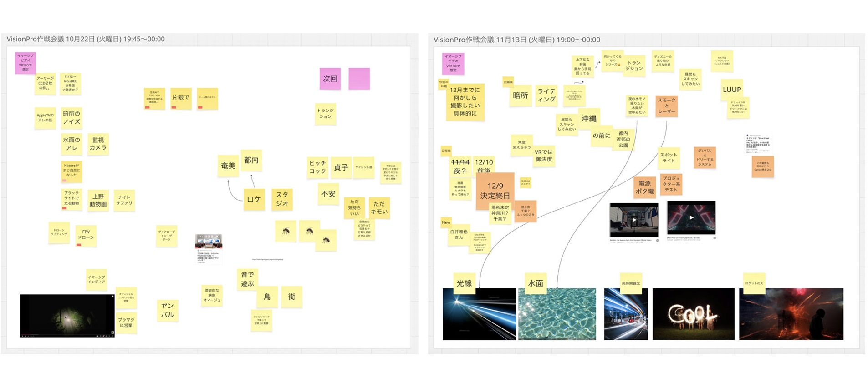
Task: Open the キヤノン Dual Pixel article card
Action: coord(758,144)
